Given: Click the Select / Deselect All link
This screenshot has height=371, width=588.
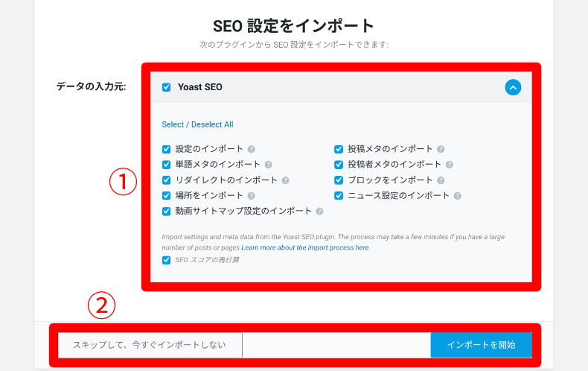Looking at the screenshot, I should 197,124.
